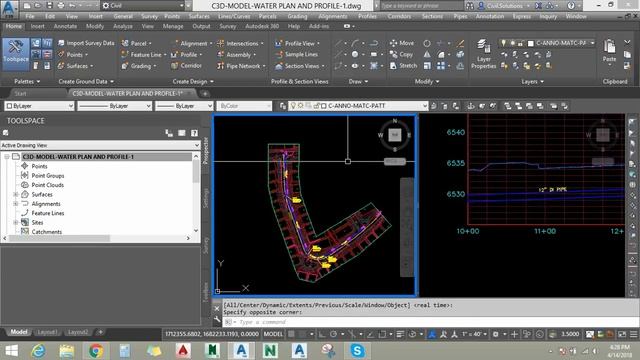Click the Toolspace help icon

pos(194,133)
